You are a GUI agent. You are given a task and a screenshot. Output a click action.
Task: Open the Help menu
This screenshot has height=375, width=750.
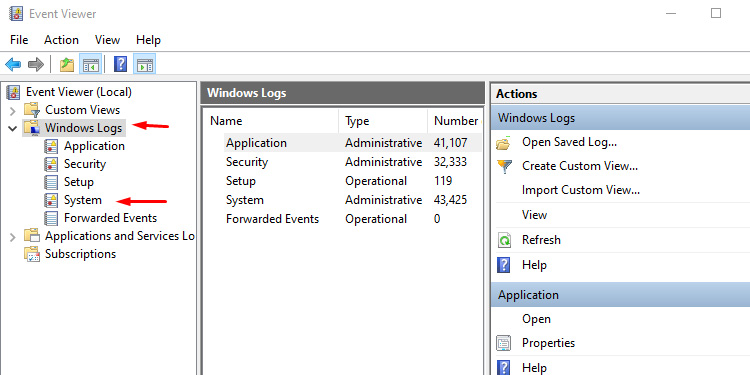coord(148,40)
